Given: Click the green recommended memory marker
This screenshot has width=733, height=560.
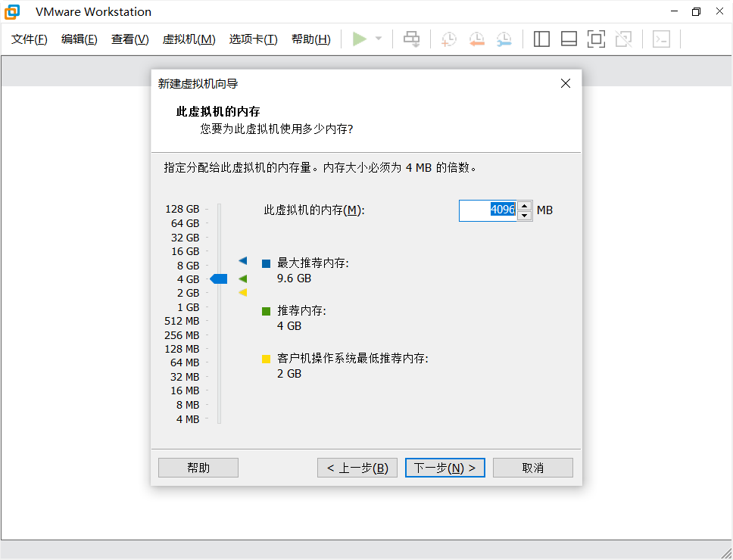Looking at the screenshot, I should [242, 278].
